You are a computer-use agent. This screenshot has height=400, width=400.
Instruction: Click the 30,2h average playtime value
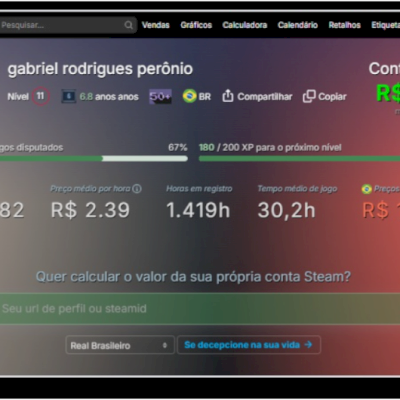coord(286,210)
